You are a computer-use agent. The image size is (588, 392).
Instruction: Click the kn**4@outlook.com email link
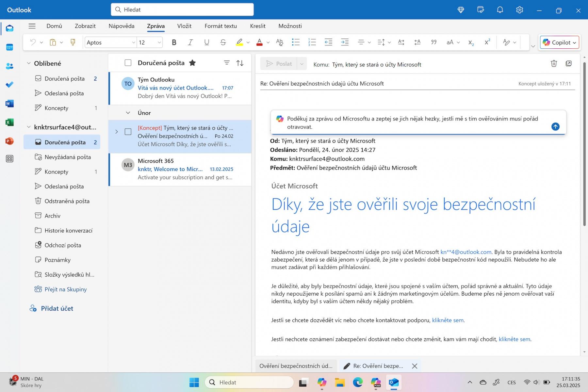(466, 252)
